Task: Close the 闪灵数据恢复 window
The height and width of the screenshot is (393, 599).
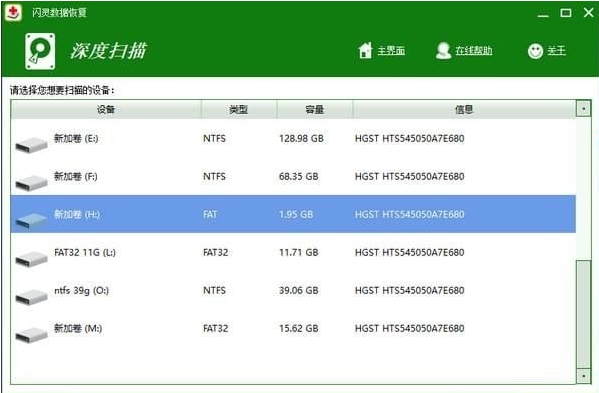Action: (x=589, y=13)
